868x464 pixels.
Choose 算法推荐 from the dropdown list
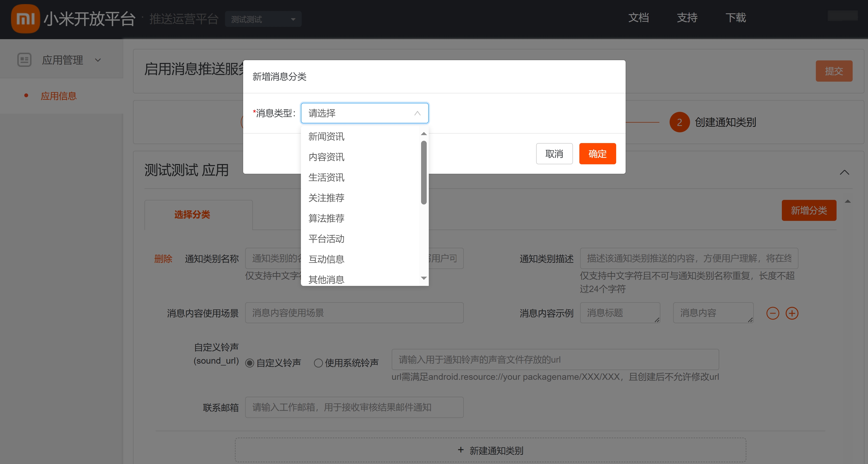click(326, 218)
